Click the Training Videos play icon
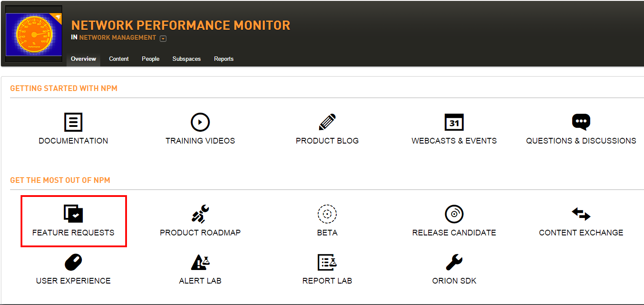Screen dimensions: 644x305 (x=200, y=123)
